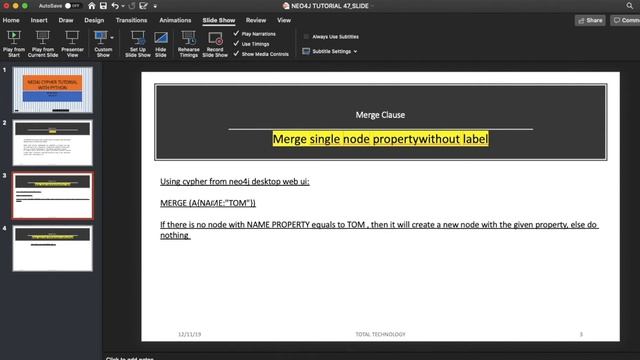
Task: Uncheck Play Narrations
Action: (236, 33)
